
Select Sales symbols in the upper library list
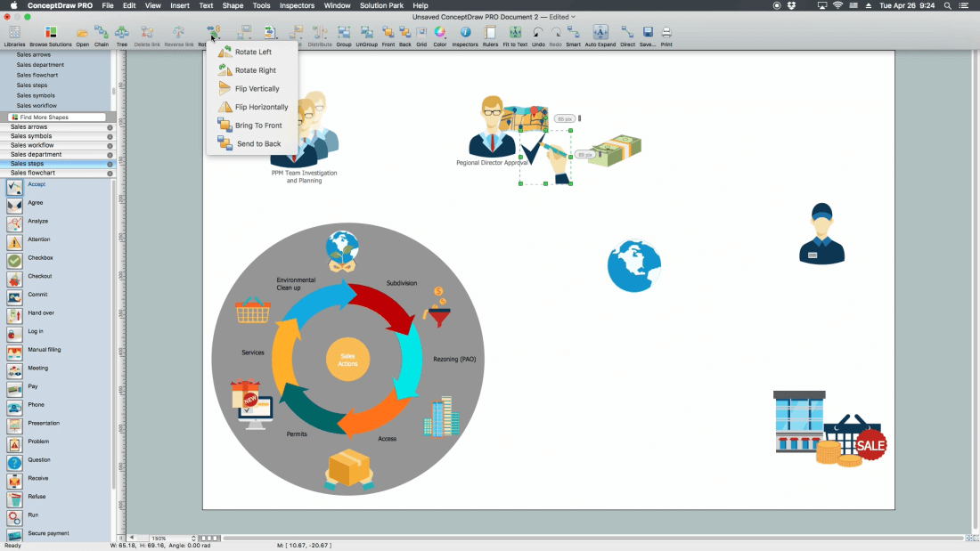click(36, 95)
